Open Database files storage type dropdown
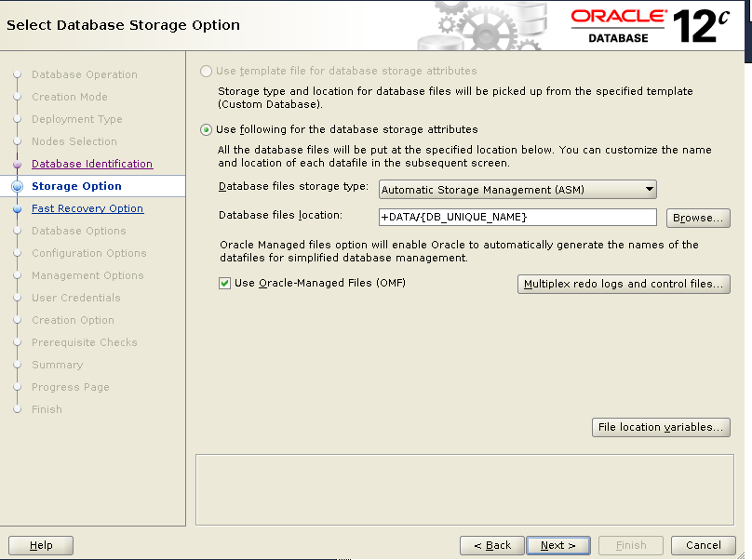 point(517,190)
